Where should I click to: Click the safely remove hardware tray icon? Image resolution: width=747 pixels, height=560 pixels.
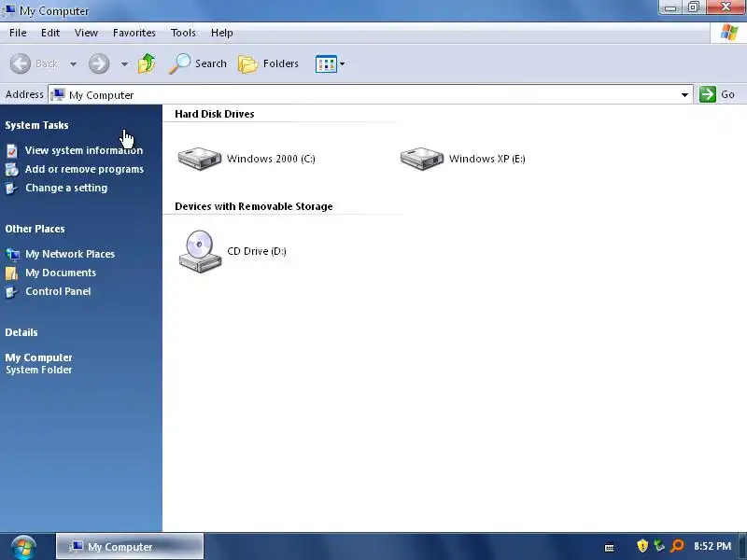click(659, 546)
